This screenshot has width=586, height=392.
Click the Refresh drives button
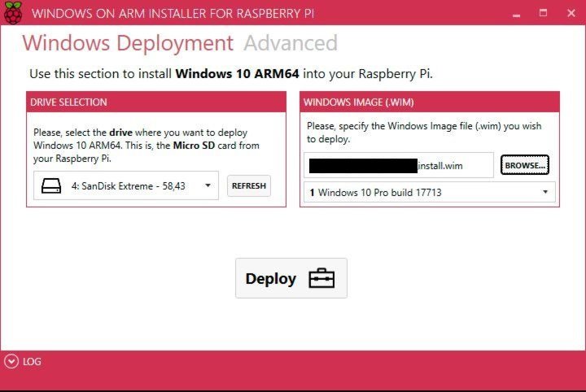tap(249, 185)
